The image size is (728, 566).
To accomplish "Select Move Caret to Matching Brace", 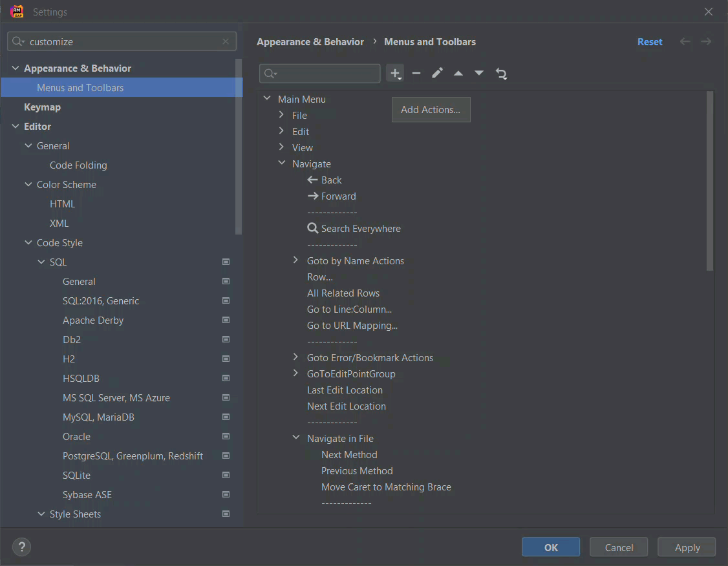I will click(386, 487).
